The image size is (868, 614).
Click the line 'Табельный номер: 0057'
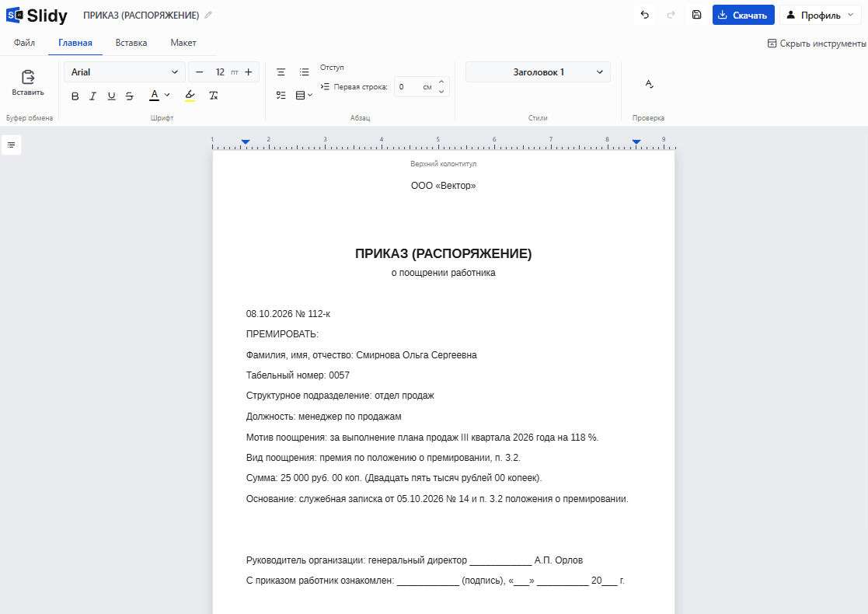[298, 375]
